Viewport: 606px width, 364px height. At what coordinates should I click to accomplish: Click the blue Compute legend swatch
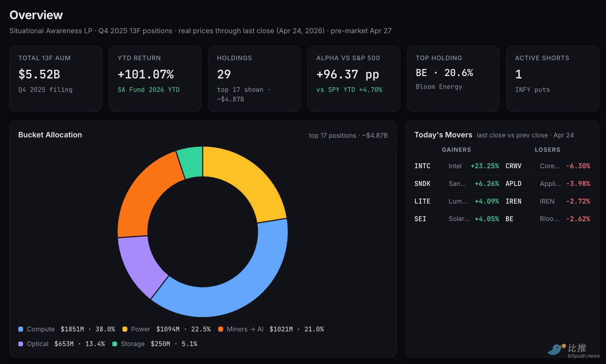click(21, 329)
